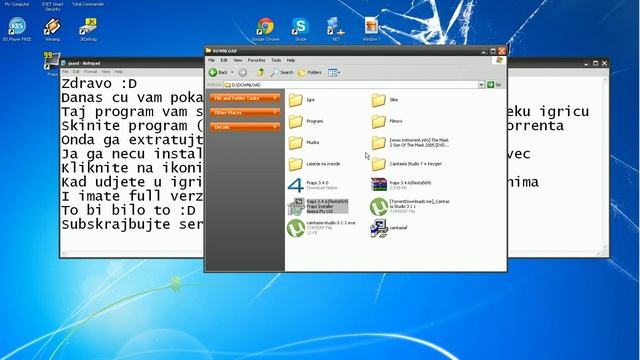640x360 pixels.
Task: Select the Filmovi folder
Action: point(387,121)
